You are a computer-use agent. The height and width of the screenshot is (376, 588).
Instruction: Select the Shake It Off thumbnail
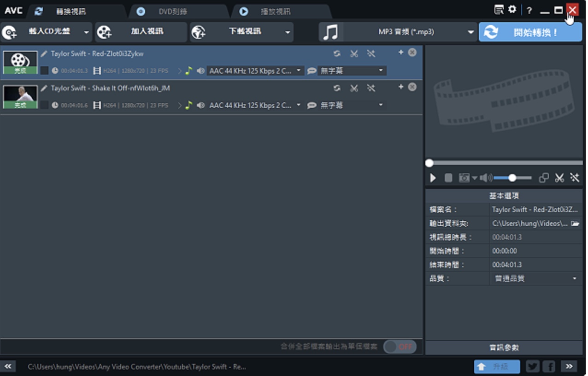pos(20,97)
